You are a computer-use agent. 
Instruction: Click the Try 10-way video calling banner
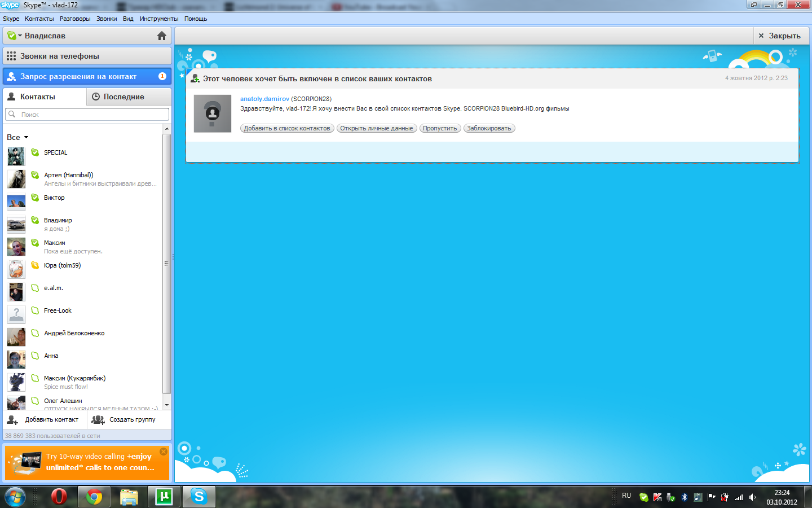pos(87,462)
